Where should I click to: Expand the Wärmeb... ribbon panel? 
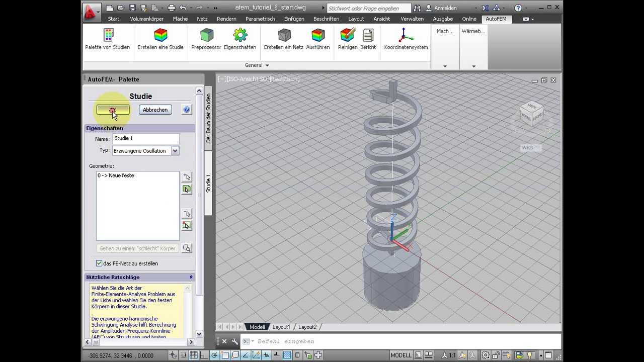(x=473, y=66)
